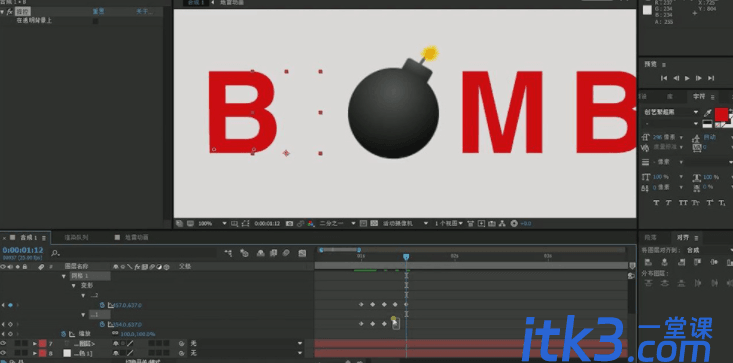733x363 pixels.
Task: Click the 重置 link in effect controls
Action: (x=98, y=12)
